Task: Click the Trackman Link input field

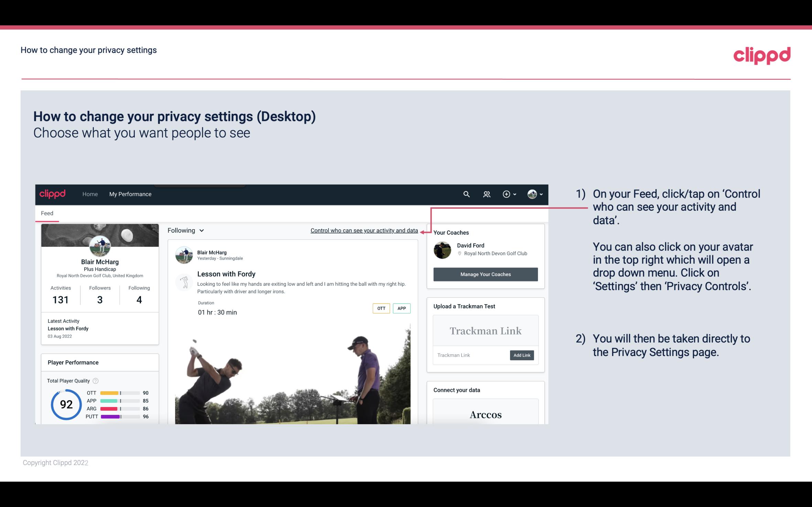Action: tap(467, 355)
